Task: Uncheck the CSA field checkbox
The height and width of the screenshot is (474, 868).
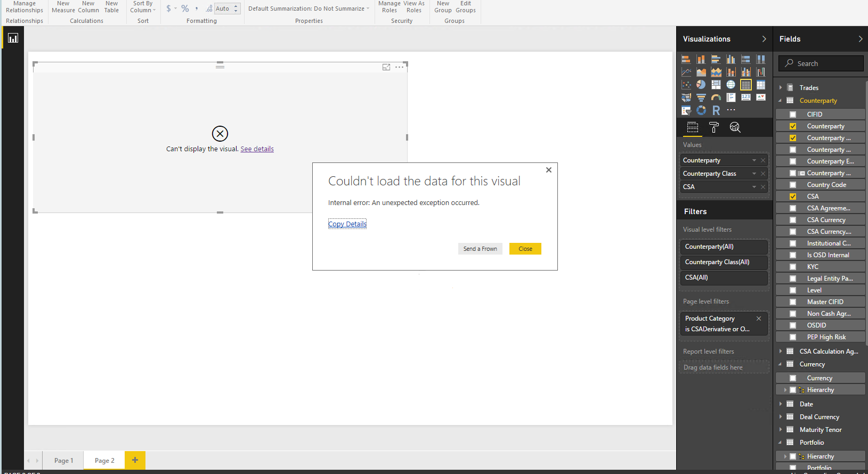Action: 793,197
